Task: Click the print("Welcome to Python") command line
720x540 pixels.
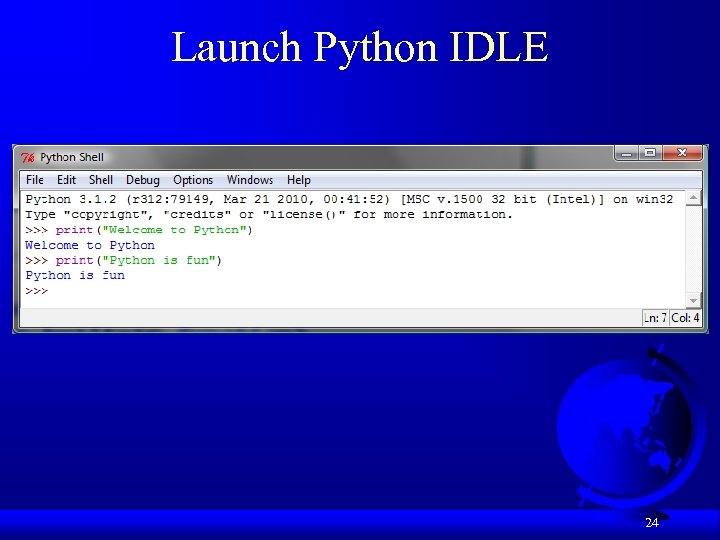Action: 139,230
